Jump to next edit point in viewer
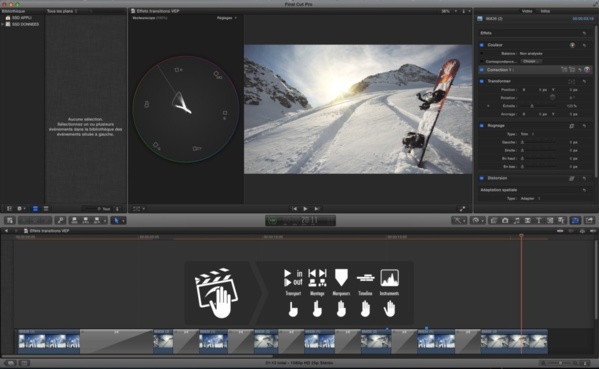The width and height of the screenshot is (599, 369). [317, 209]
